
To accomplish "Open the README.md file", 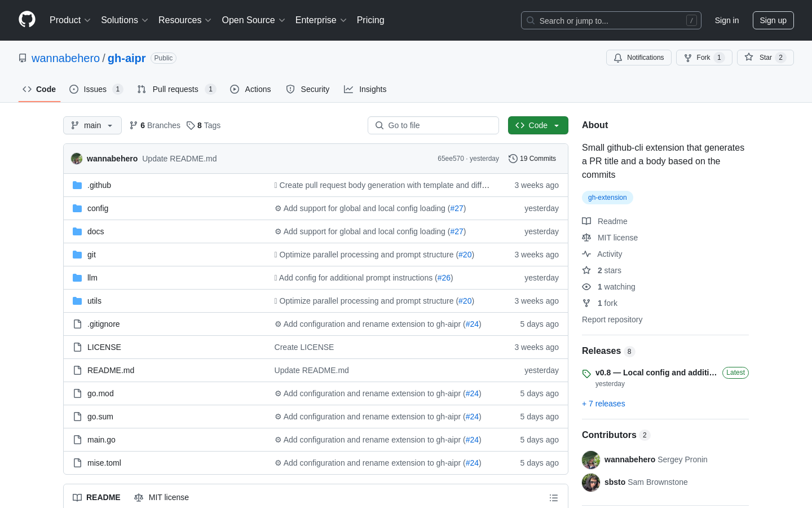I will pyautogui.click(x=111, y=370).
